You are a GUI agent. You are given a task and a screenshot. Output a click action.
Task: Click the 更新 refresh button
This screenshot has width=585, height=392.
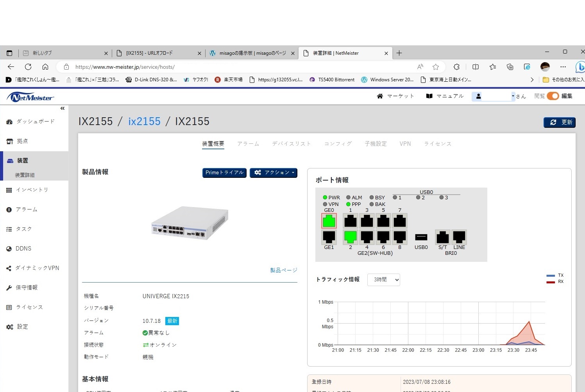(x=560, y=122)
